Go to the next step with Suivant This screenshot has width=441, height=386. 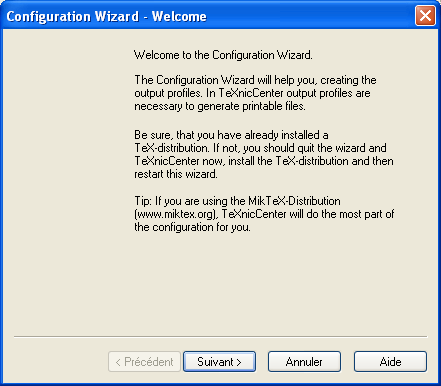[x=219, y=362]
